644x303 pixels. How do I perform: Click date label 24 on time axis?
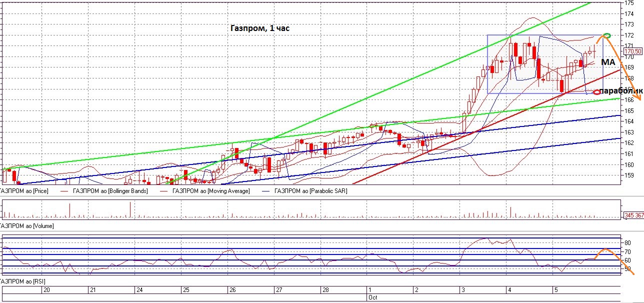pyautogui.click(x=139, y=290)
